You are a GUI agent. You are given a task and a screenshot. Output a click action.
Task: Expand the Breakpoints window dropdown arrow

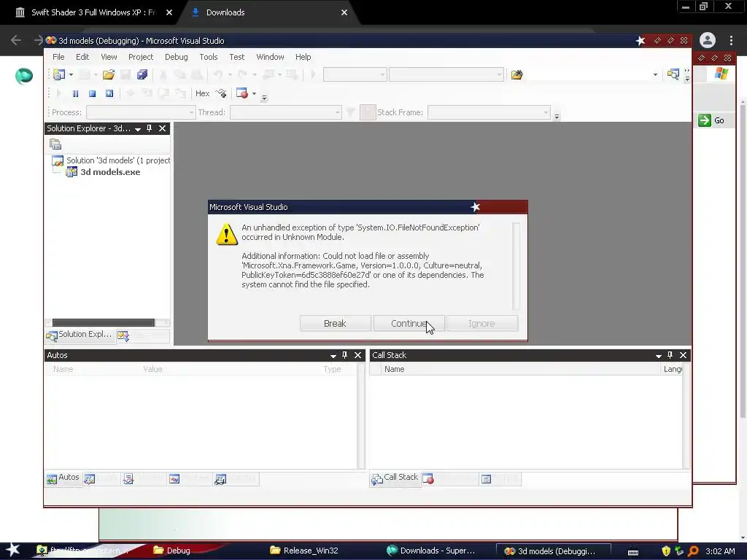click(254, 93)
